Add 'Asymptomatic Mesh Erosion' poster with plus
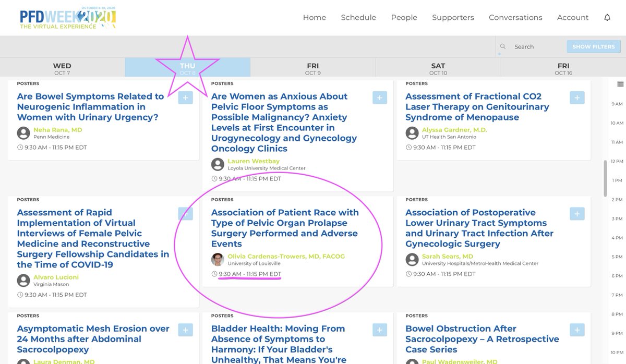Image resolution: width=626 pixels, height=364 pixels. 185,330
